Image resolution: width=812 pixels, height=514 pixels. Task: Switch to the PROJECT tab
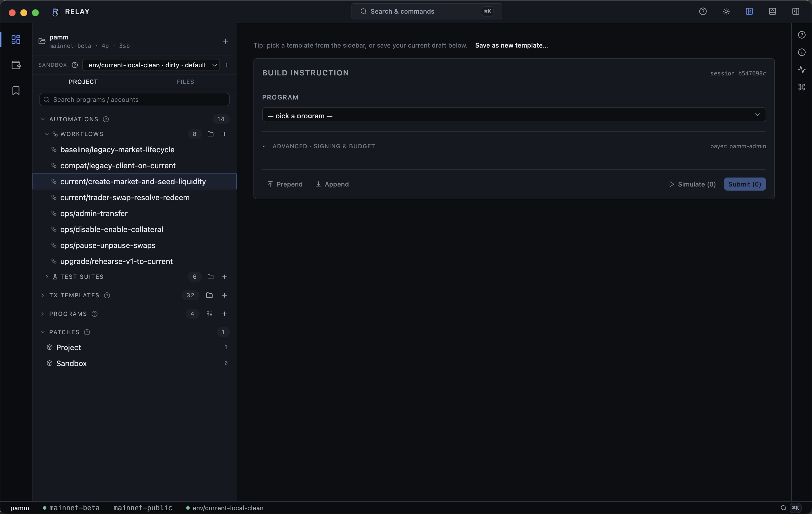coord(83,82)
